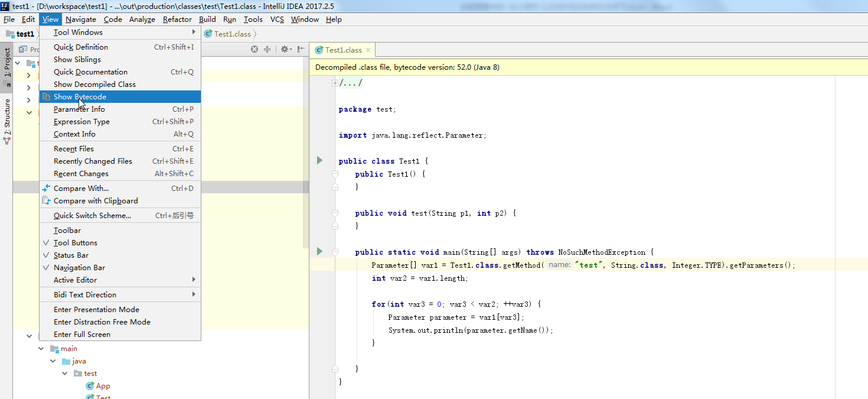
Task: Toggle the Tool Buttons checked option
Action: 75,243
